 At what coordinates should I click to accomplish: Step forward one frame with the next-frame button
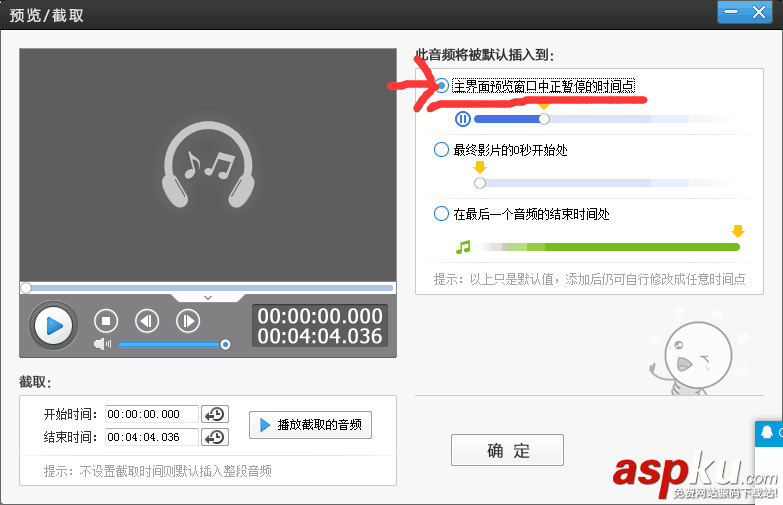(188, 321)
